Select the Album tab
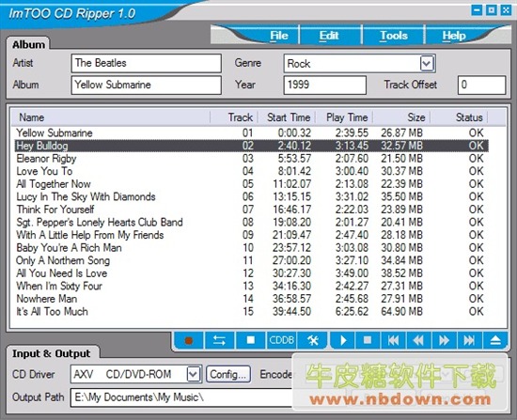This screenshot has width=517, height=420. click(x=28, y=44)
